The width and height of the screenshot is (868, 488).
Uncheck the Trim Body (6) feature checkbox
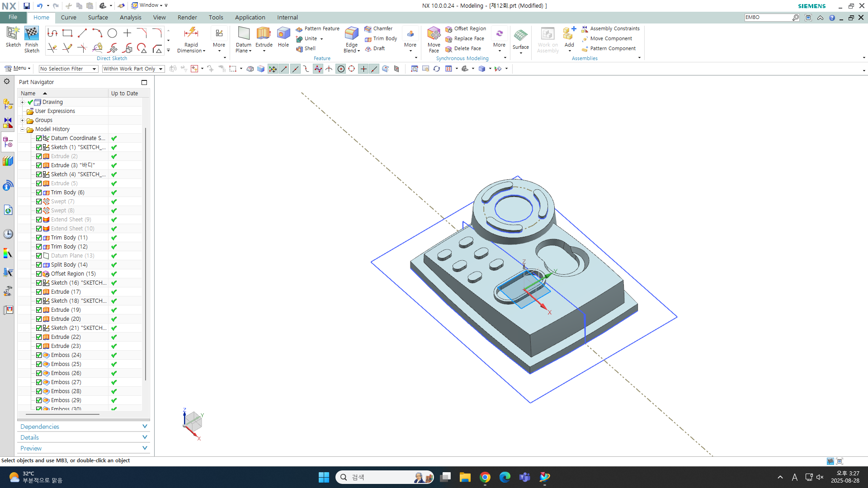[x=39, y=192]
